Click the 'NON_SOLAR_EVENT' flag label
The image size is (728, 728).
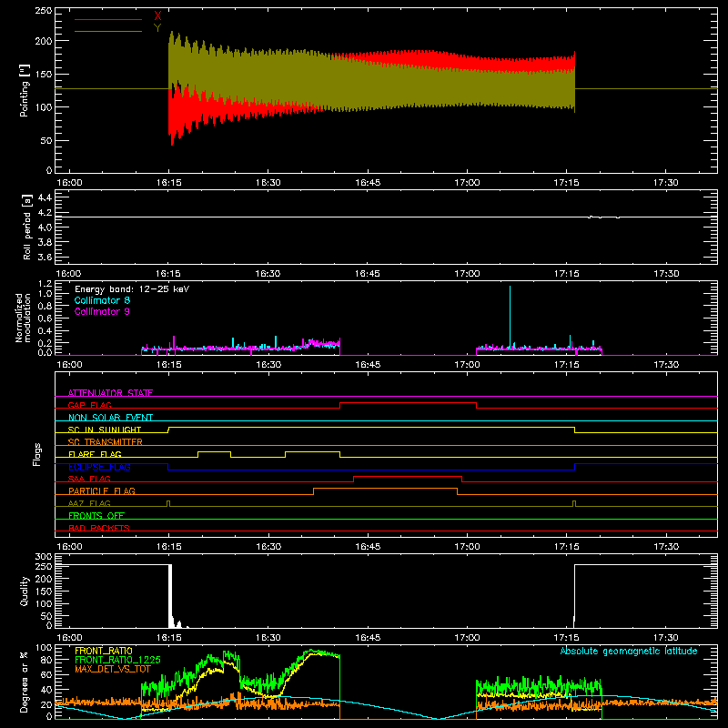click(x=110, y=418)
